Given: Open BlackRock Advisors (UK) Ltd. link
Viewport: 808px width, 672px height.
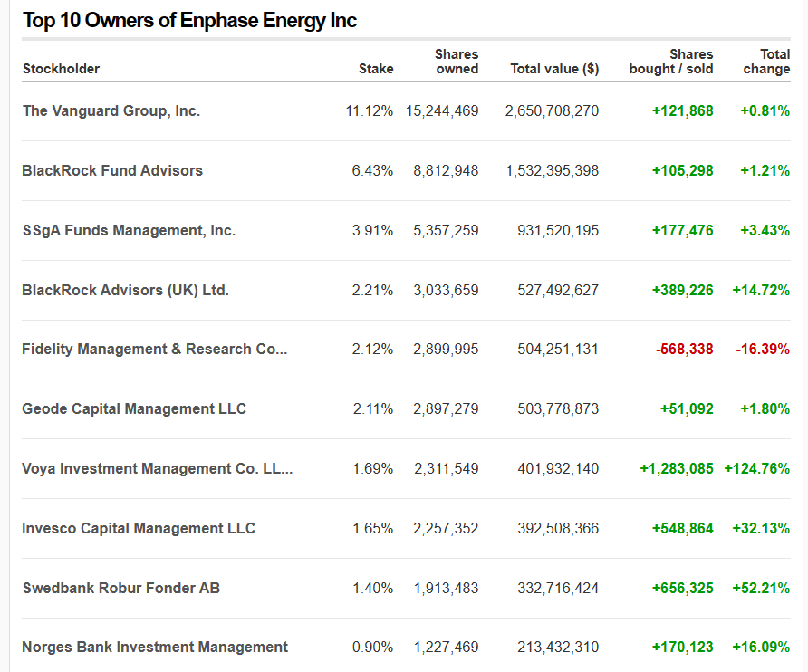Looking at the screenshot, I should pyautogui.click(x=125, y=290).
